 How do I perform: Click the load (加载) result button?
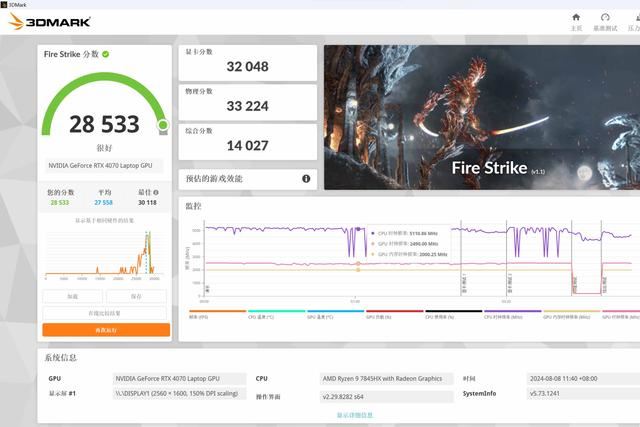tap(73, 297)
